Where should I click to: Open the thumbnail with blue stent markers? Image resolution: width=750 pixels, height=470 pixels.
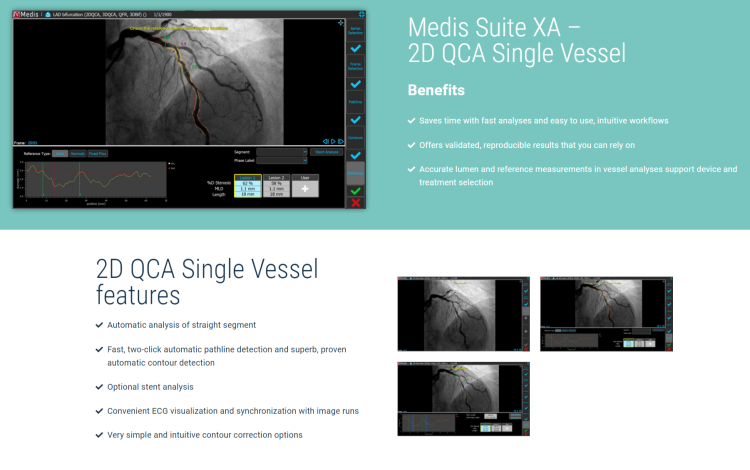point(463,399)
